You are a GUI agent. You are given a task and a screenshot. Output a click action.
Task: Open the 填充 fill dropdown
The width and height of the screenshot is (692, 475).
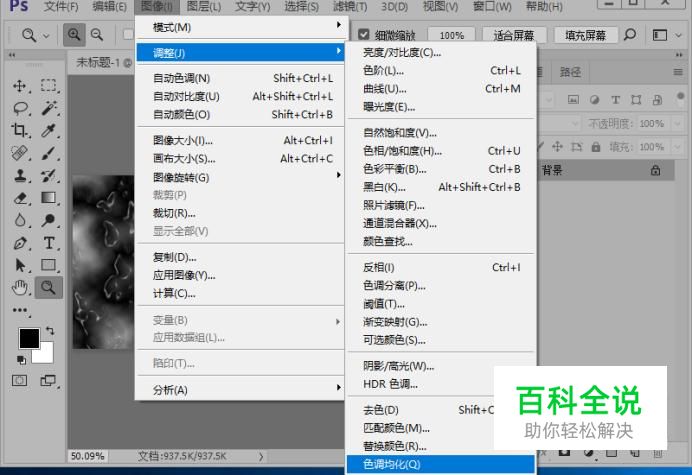click(677, 147)
